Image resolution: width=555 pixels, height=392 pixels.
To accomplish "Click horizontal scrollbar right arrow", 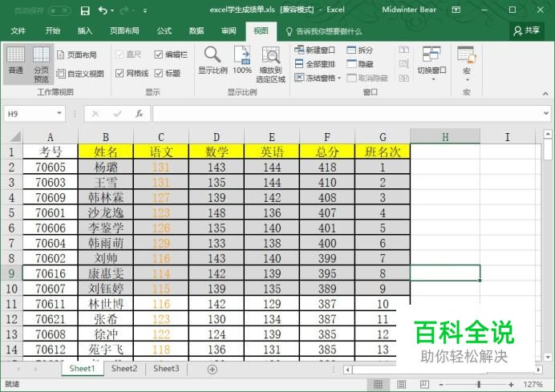I will point(539,370).
